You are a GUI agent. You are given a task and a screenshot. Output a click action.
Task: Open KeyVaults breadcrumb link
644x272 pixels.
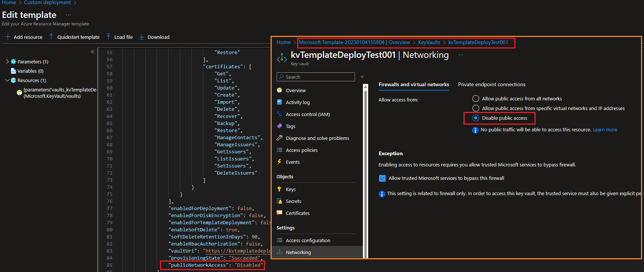(x=429, y=43)
